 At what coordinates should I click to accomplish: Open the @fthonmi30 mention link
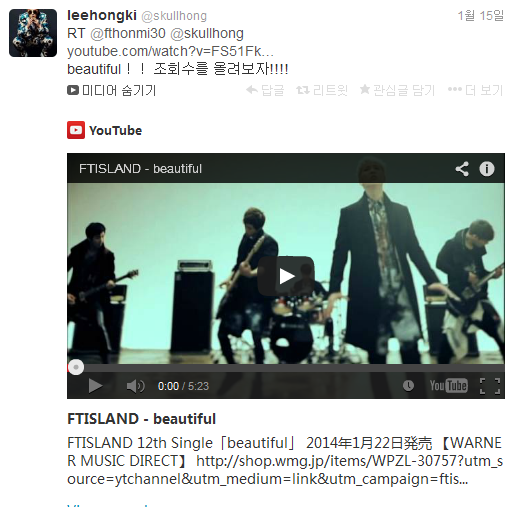[128, 33]
